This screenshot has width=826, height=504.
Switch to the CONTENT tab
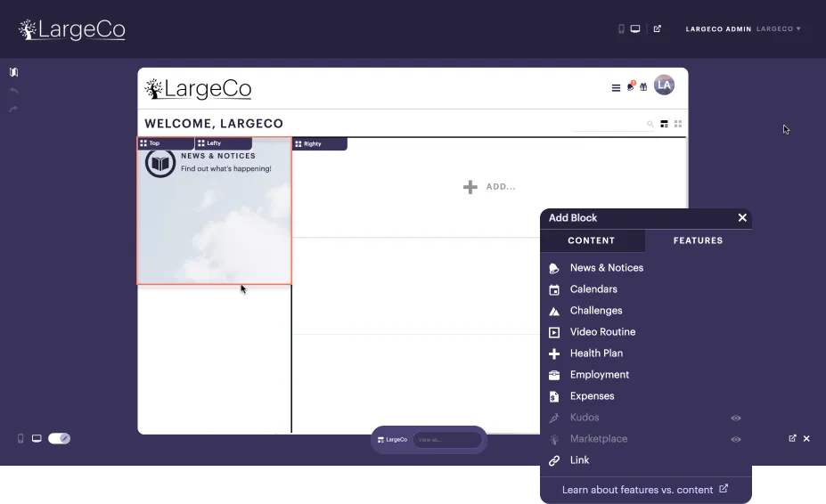coord(592,240)
